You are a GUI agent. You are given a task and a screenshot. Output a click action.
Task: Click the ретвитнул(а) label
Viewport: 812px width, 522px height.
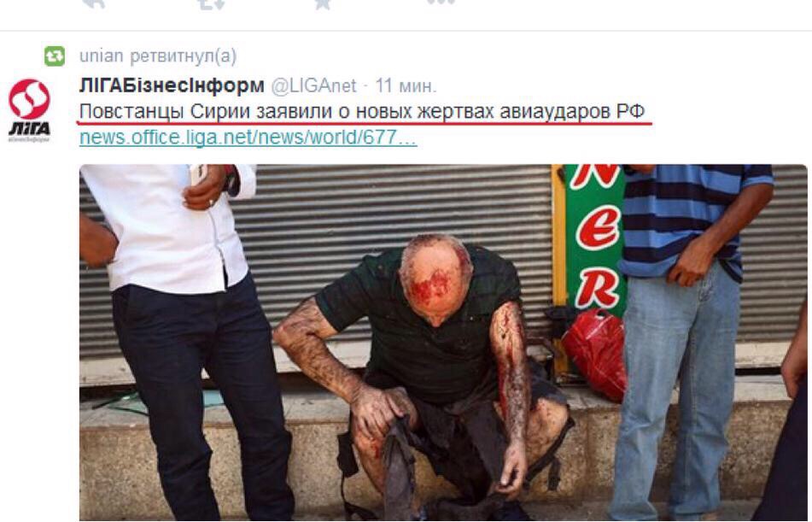coord(184,56)
